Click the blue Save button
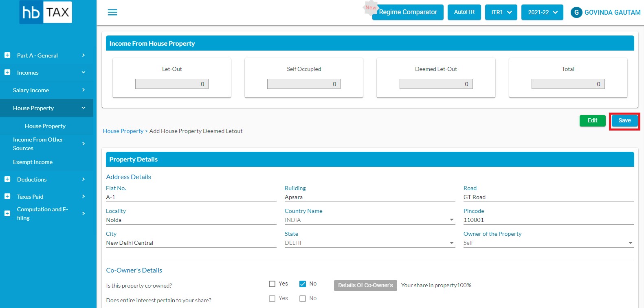 [624, 120]
